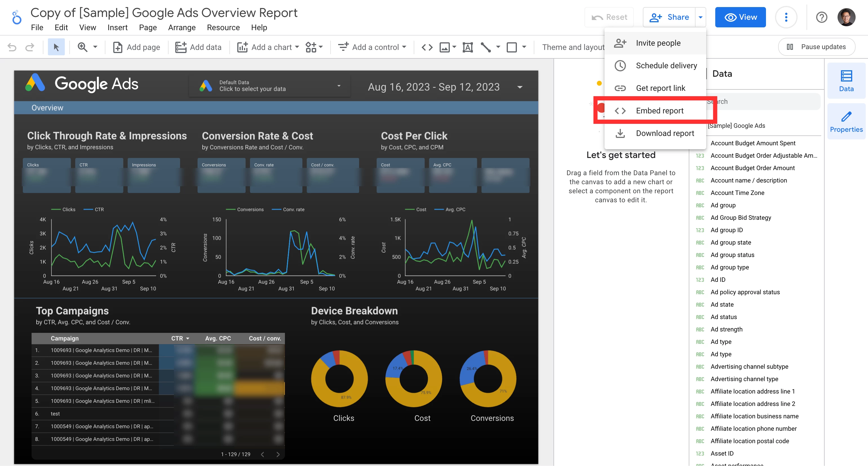
Task: Expand the Add a chart dropdown
Action: click(x=268, y=47)
